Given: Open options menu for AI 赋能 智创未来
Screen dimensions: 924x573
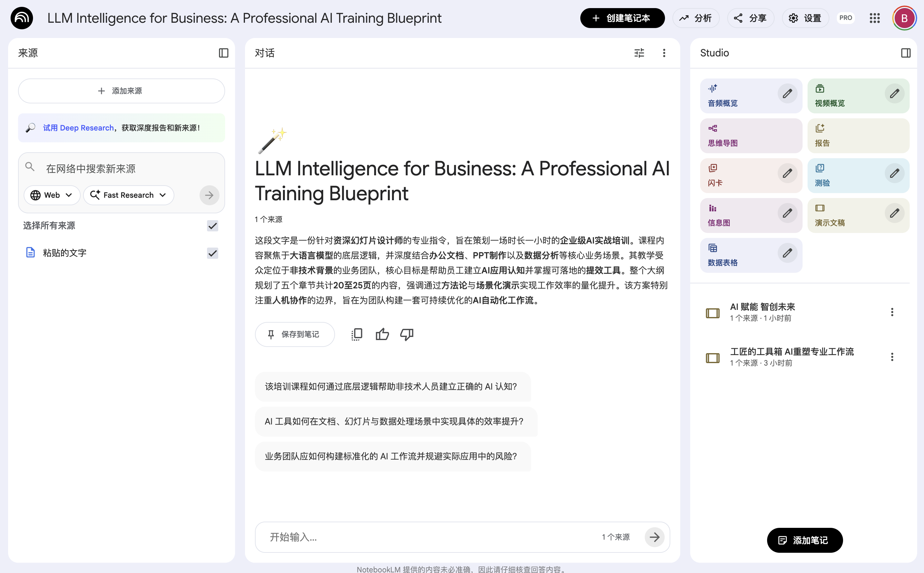Looking at the screenshot, I should coord(892,312).
